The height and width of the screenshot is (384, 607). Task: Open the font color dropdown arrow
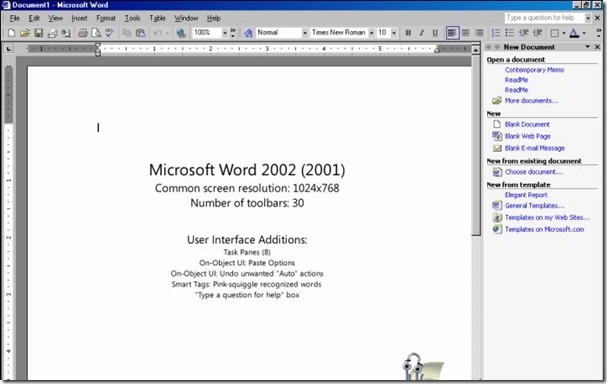tap(584, 33)
